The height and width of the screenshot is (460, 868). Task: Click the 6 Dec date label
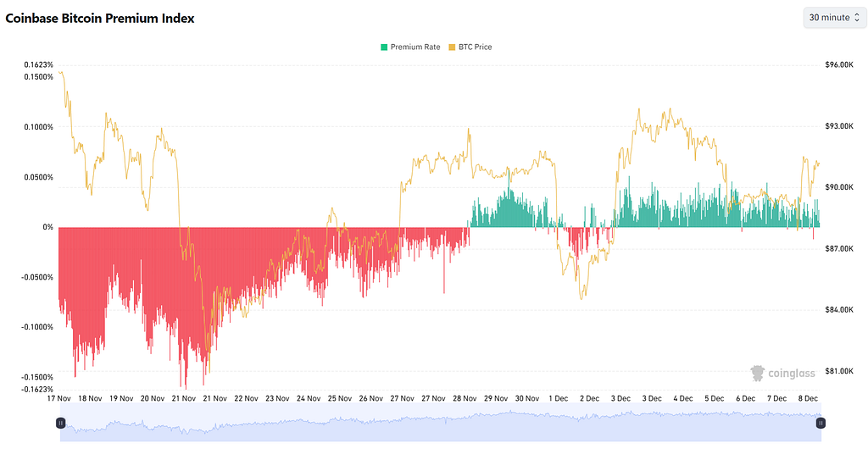(745, 398)
